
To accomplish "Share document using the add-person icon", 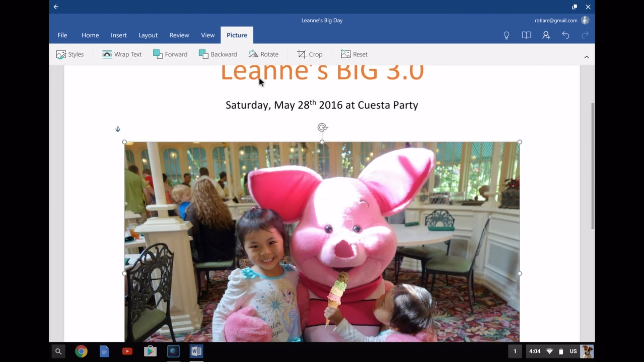I will pyautogui.click(x=546, y=35).
